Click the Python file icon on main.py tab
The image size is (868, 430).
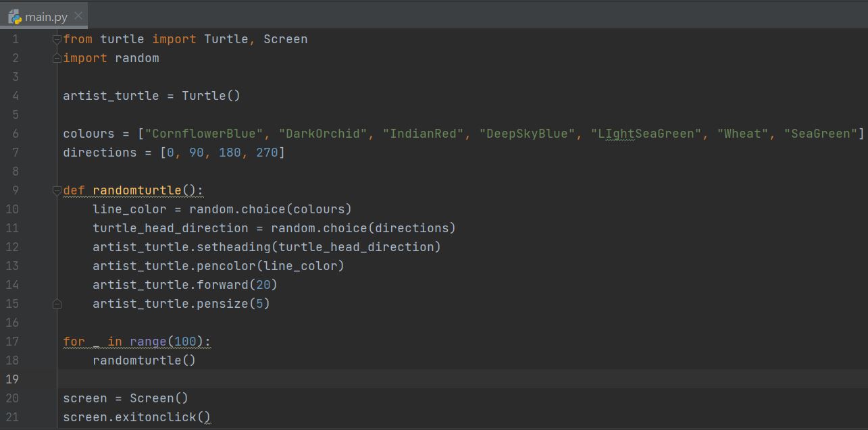[x=15, y=17]
